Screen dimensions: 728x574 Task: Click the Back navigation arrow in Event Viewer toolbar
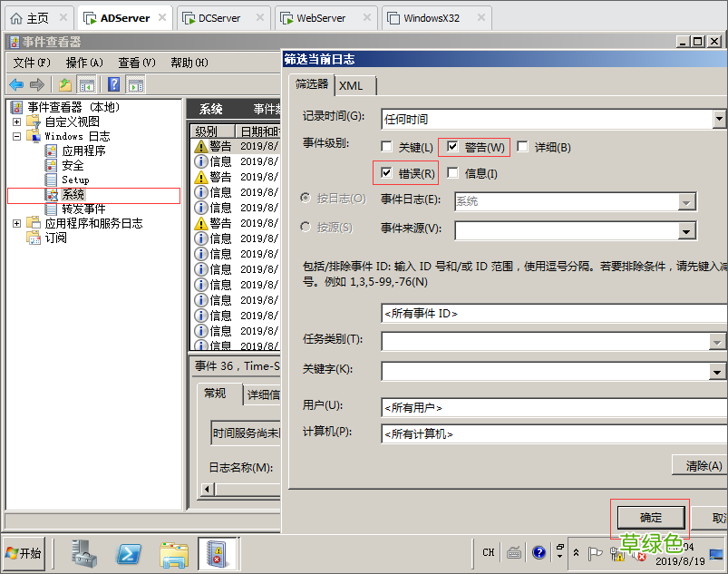(18, 84)
